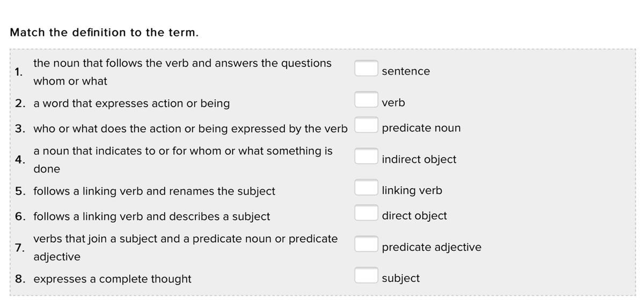Click the answer box beside "linking verb"
Screen dimensions: 644x306
pyautogui.click(x=366, y=187)
